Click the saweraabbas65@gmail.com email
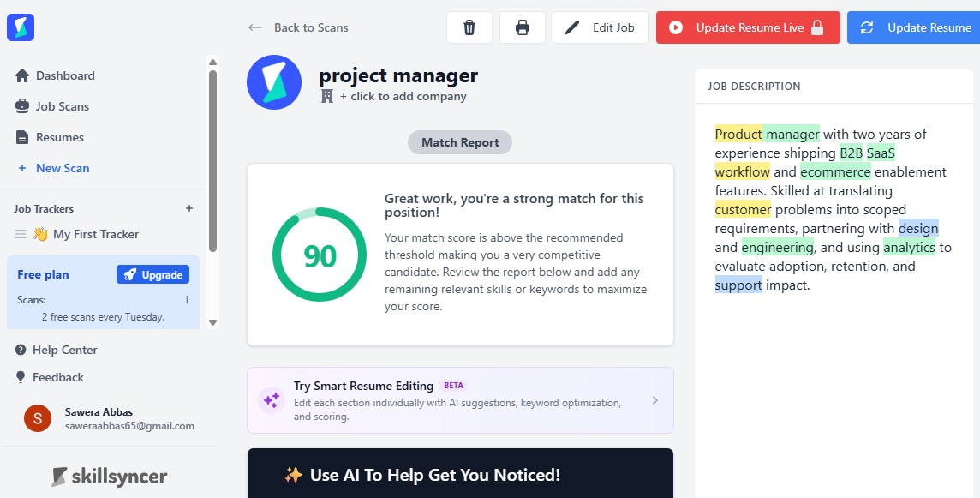This screenshot has height=498, width=980. [129, 426]
